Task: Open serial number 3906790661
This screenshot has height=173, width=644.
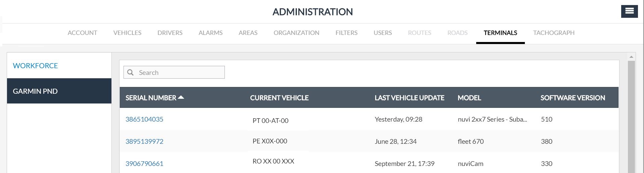Action: pos(144,164)
